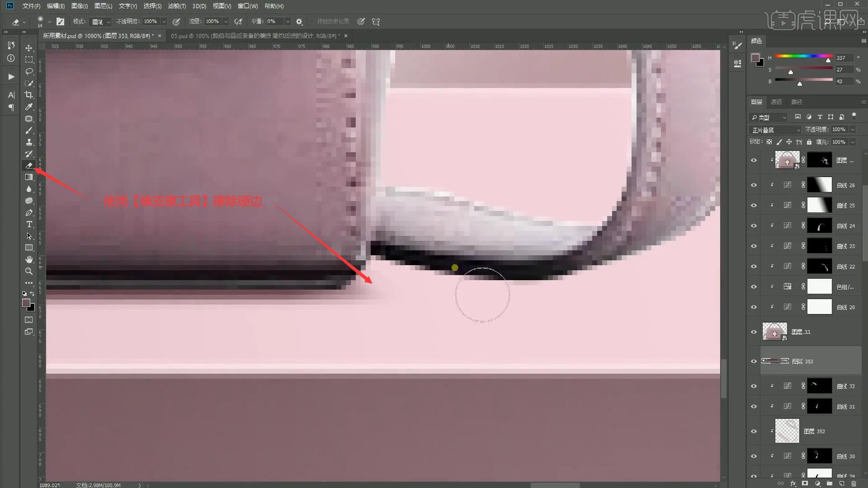Select the Gradient tool
Image resolution: width=868 pixels, height=488 pixels.
pyautogui.click(x=29, y=177)
